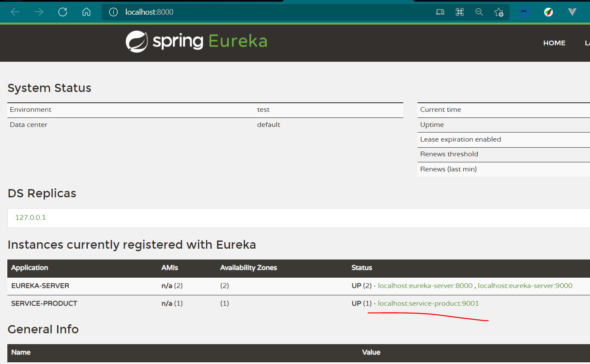Image resolution: width=590 pixels, height=364 pixels.
Task: Click the Renews threshold label
Action: click(449, 154)
